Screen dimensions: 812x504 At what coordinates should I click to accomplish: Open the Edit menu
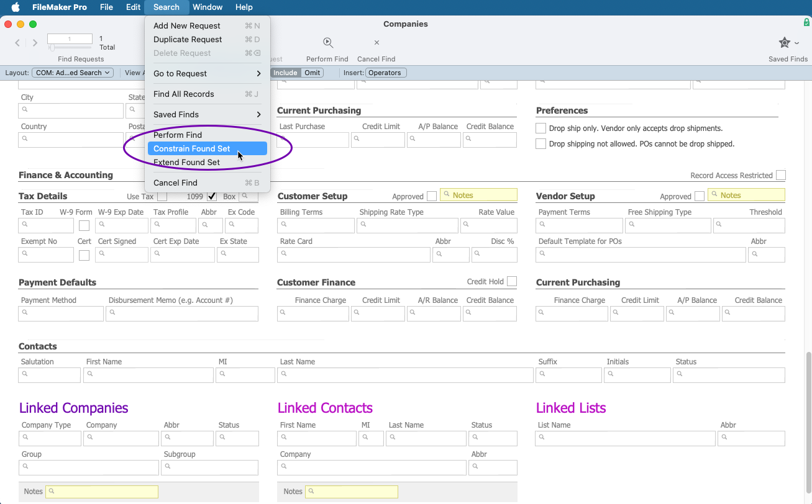tap(133, 7)
